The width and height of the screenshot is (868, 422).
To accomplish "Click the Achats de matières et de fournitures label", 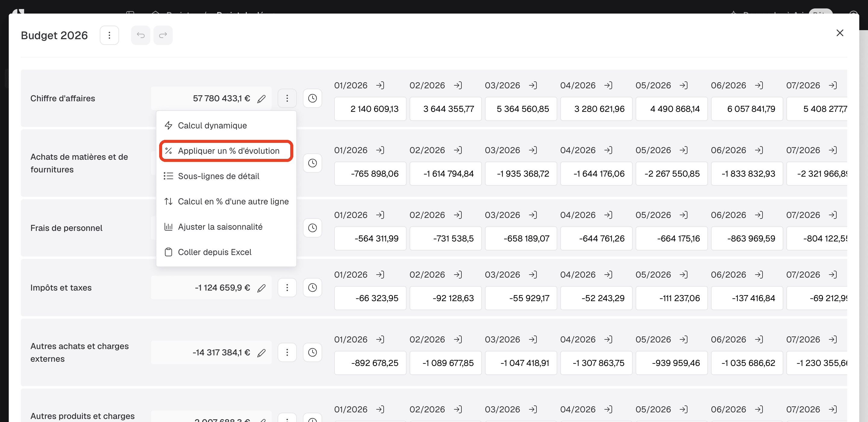I will click(79, 163).
